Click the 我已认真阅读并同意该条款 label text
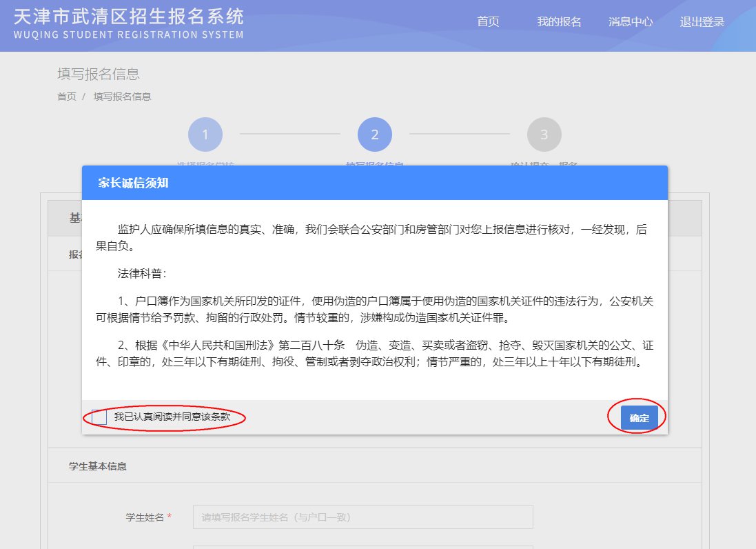This screenshot has width=756, height=549. [x=172, y=417]
